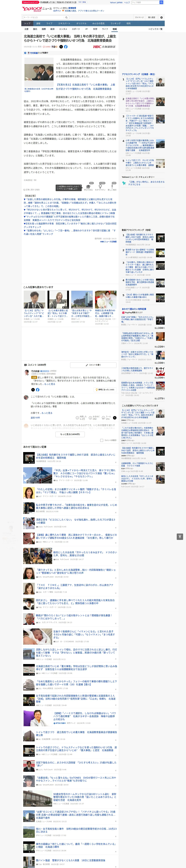186x868 pixels.
Task: Share article on Facebook under headline
Action: 66,47
